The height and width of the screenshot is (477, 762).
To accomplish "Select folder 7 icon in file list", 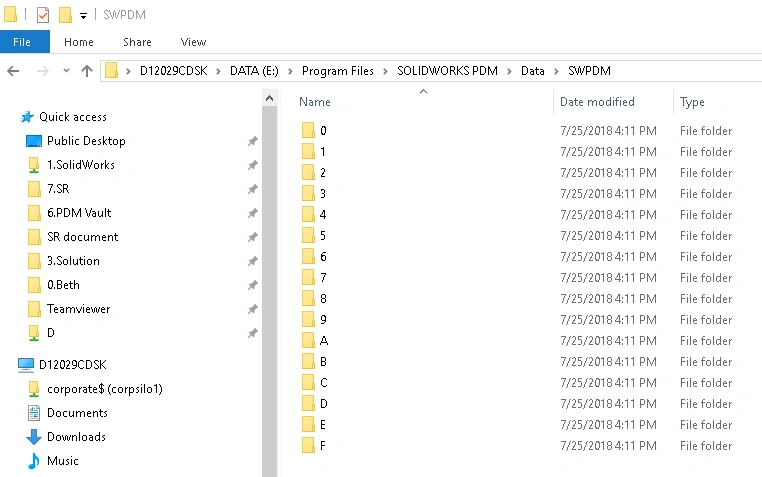I will (308, 277).
